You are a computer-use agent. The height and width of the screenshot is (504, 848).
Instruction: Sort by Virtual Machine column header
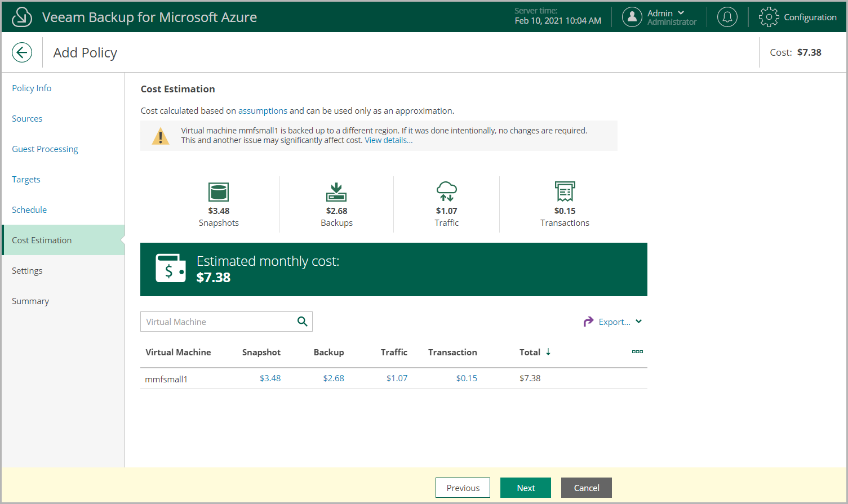(178, 353)
